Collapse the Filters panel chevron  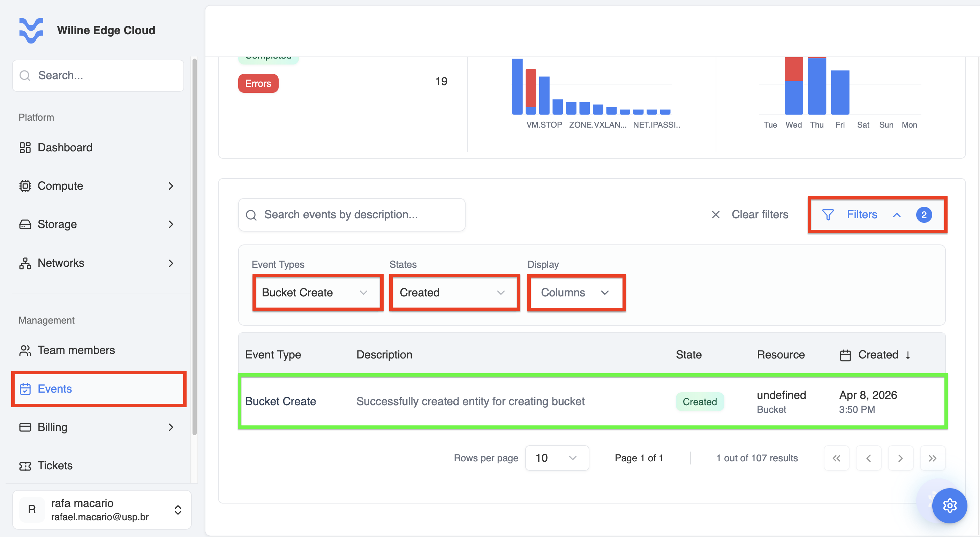pos(897,215)
